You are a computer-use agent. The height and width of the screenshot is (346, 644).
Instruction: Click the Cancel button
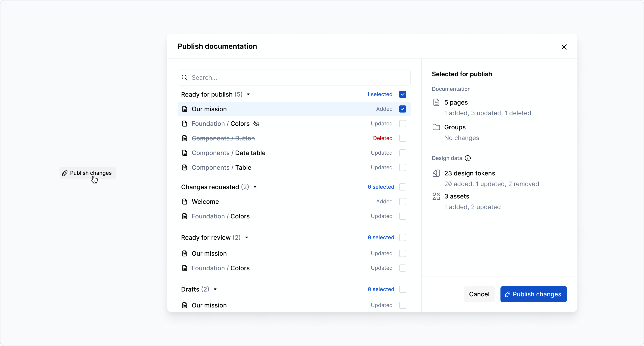pos(479,294)
